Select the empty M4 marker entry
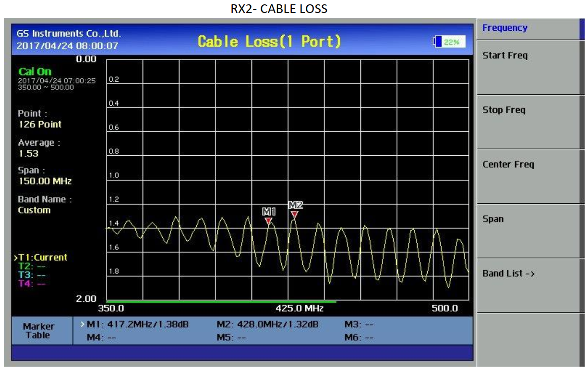Viewport: 588px width, 371px height. click(x=101, y=338)
